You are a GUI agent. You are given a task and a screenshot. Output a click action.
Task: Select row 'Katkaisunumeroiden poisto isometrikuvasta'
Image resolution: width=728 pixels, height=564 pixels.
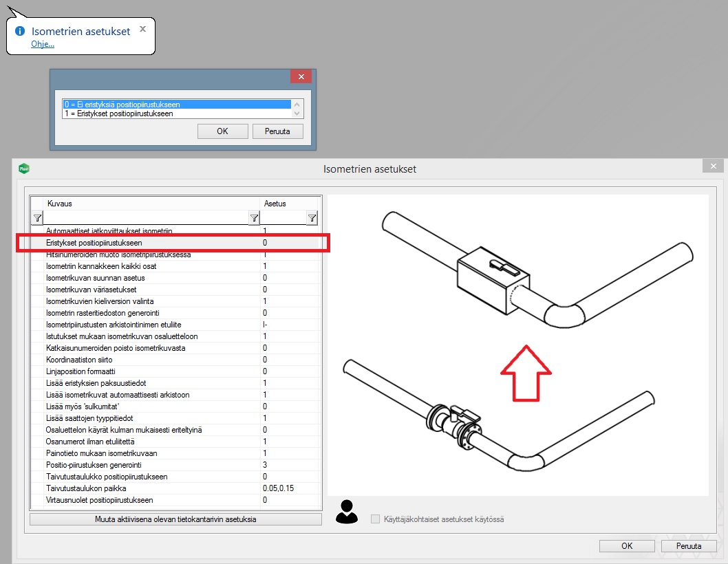[x=175, y=347]
